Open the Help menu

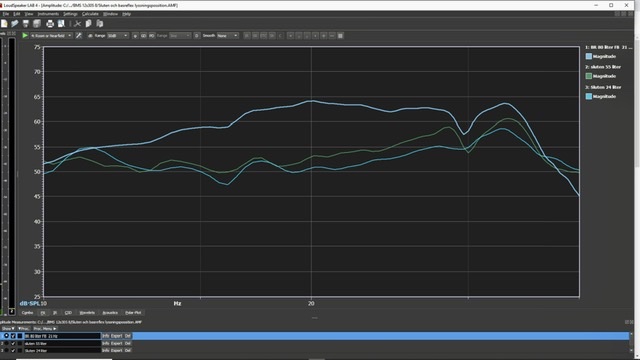(x=127, y=14)
